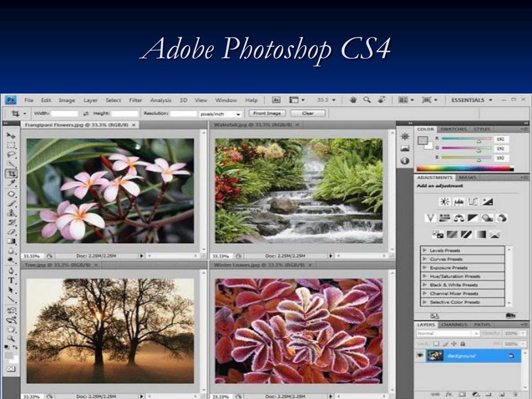Viewport: 532px width, 399px height.
Task: Close the Frangipani Flowers.jpg document tab
Action: tap(134, 125)
